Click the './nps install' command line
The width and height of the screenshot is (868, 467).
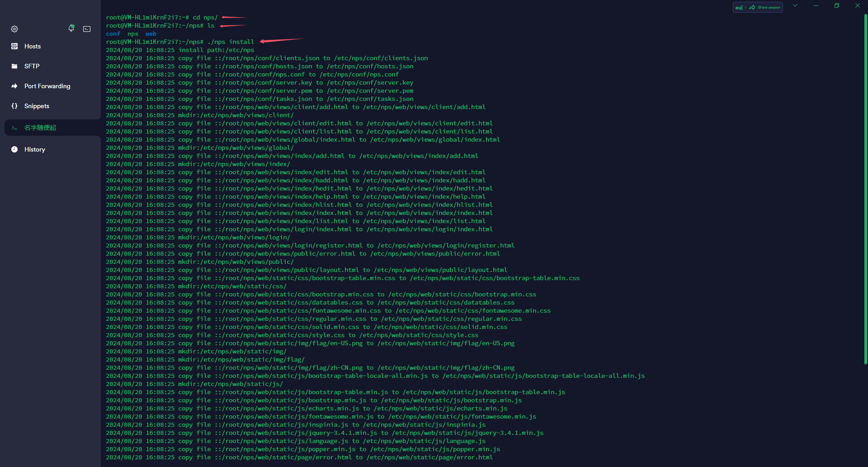click(x=231, y=42)
